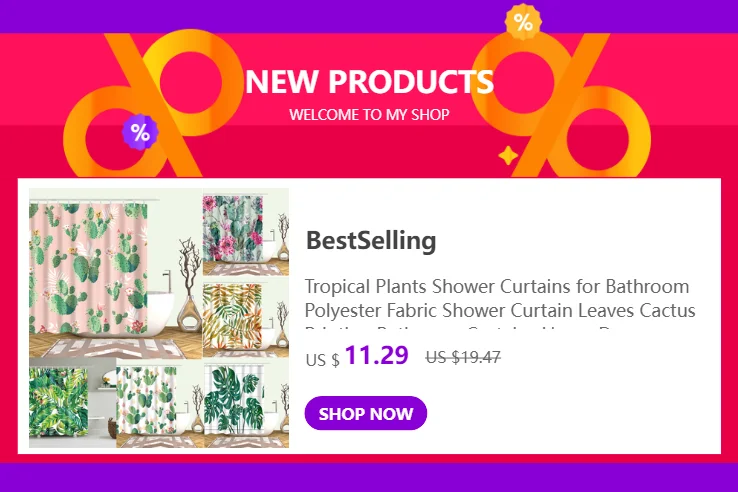Open the monstera leaf curtain thumbnail
The image size is (738, 492).
tap(247, 403)
